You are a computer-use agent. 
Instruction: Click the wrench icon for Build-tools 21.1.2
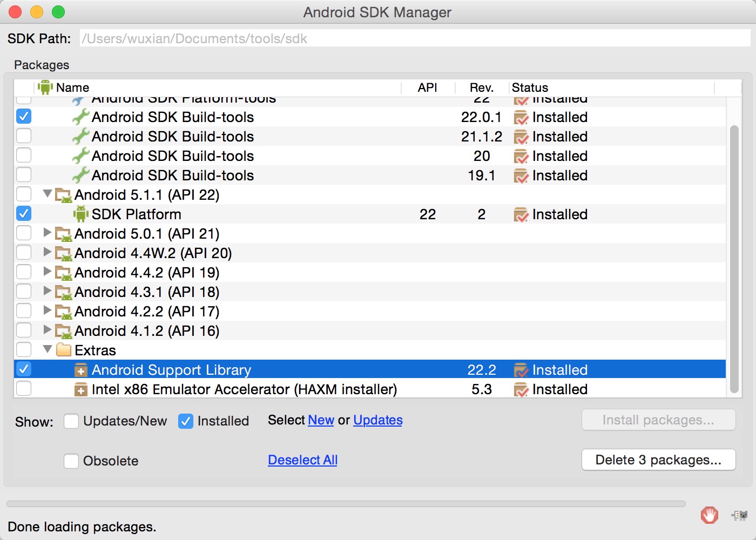(80, 136)
